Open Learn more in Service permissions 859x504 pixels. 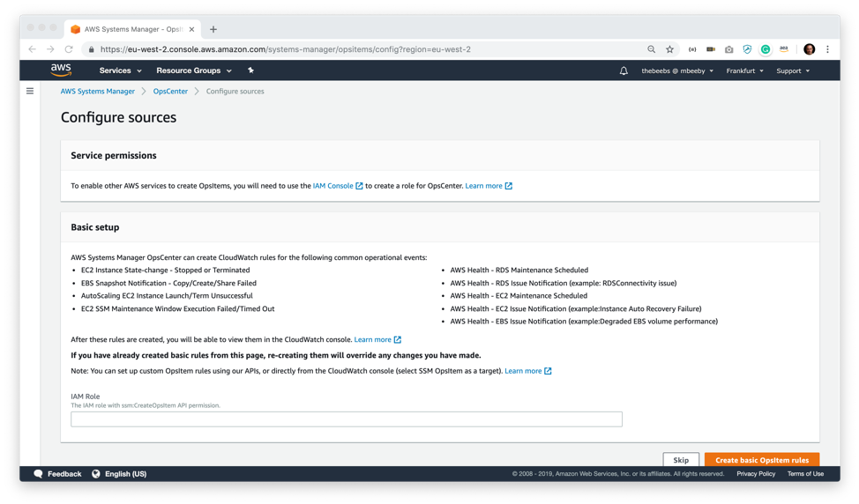[x=483, y=186]
